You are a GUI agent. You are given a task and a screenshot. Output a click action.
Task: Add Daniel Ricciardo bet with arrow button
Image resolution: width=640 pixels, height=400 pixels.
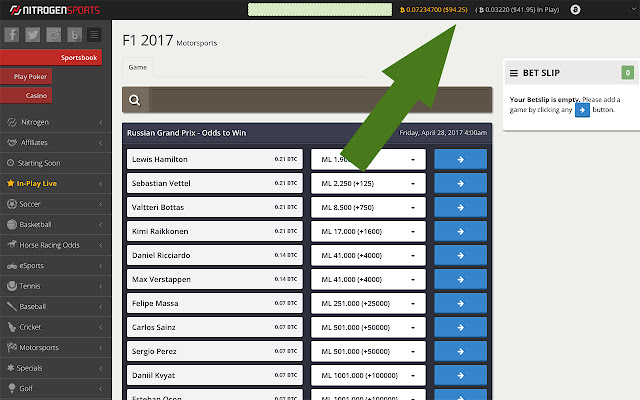[x=460, y=255]
